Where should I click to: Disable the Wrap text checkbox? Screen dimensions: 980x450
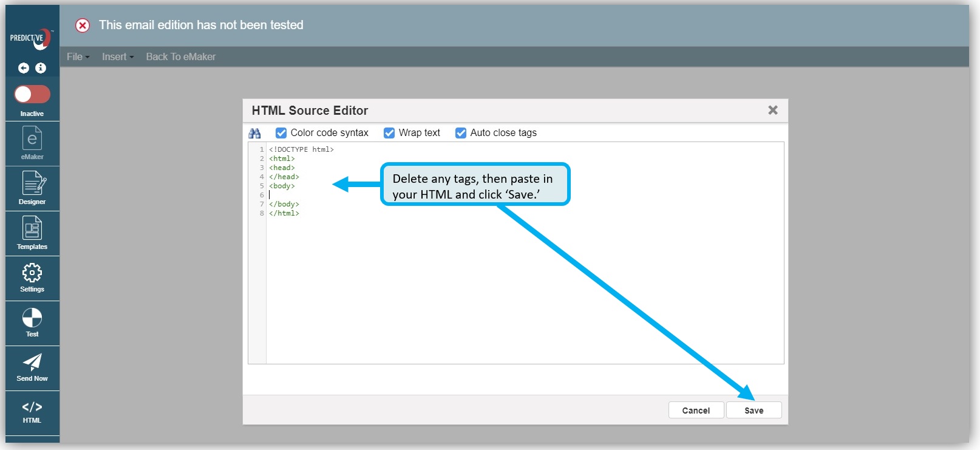coord(389,133)
